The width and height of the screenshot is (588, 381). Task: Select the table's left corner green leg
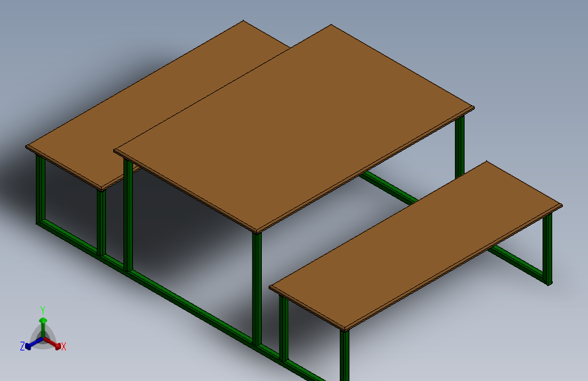point(128,216)
